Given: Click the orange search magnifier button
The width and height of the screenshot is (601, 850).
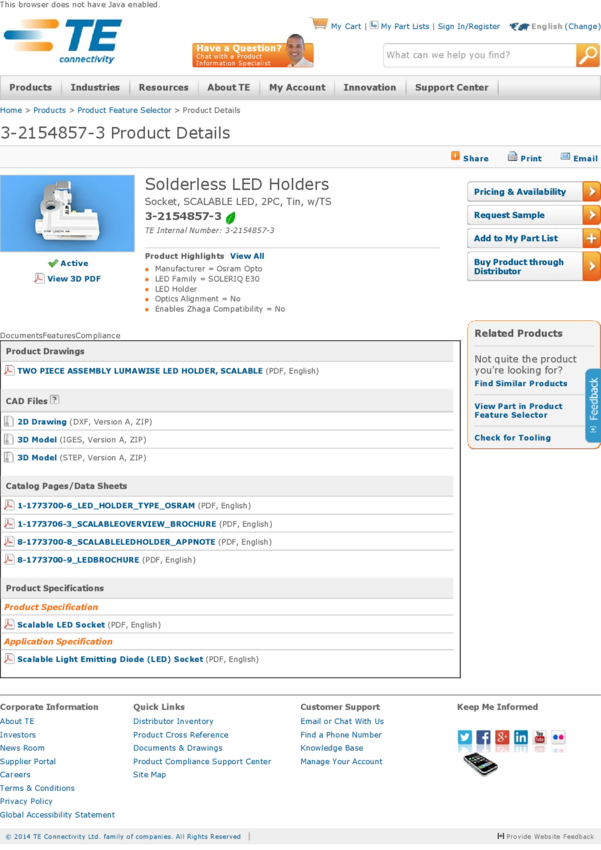Looking at the screenshot, I should pos(587,55).
